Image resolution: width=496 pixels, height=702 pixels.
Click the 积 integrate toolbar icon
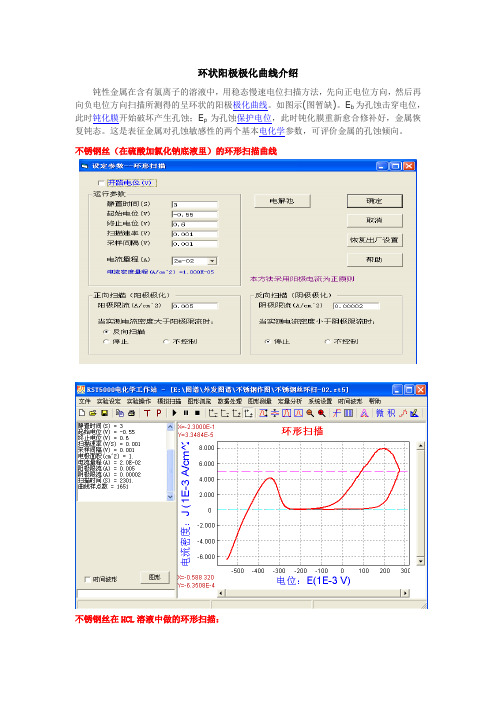[391, 413]
